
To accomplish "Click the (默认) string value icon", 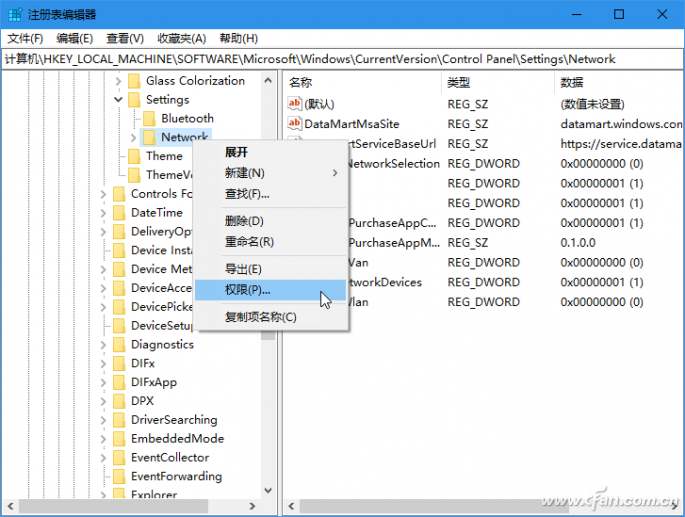I will pos(294,104).
